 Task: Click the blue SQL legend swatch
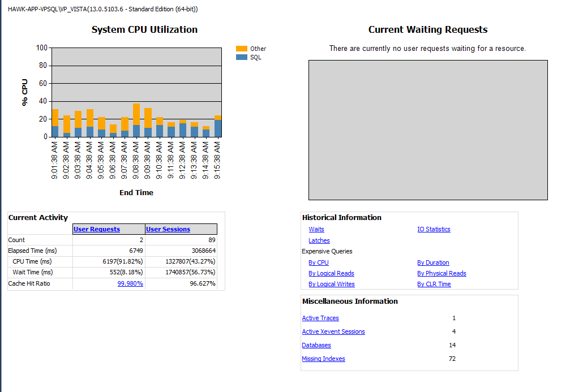[242, 57]
